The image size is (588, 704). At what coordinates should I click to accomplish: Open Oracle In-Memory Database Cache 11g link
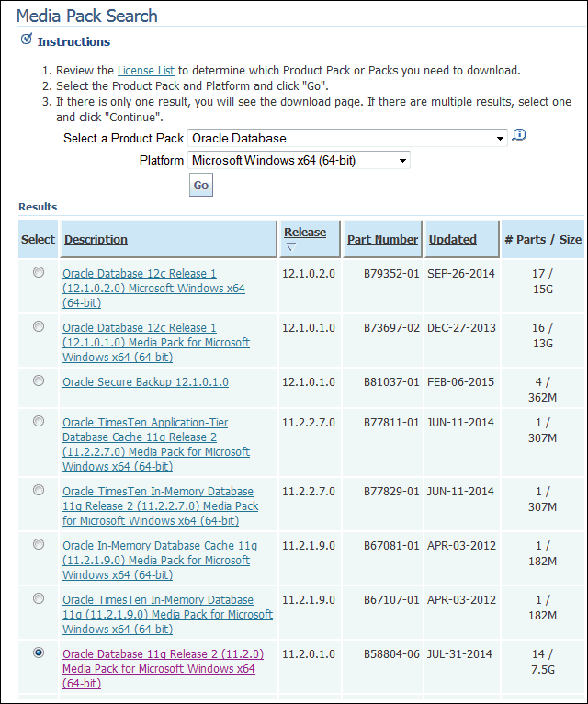click(160, 560)
